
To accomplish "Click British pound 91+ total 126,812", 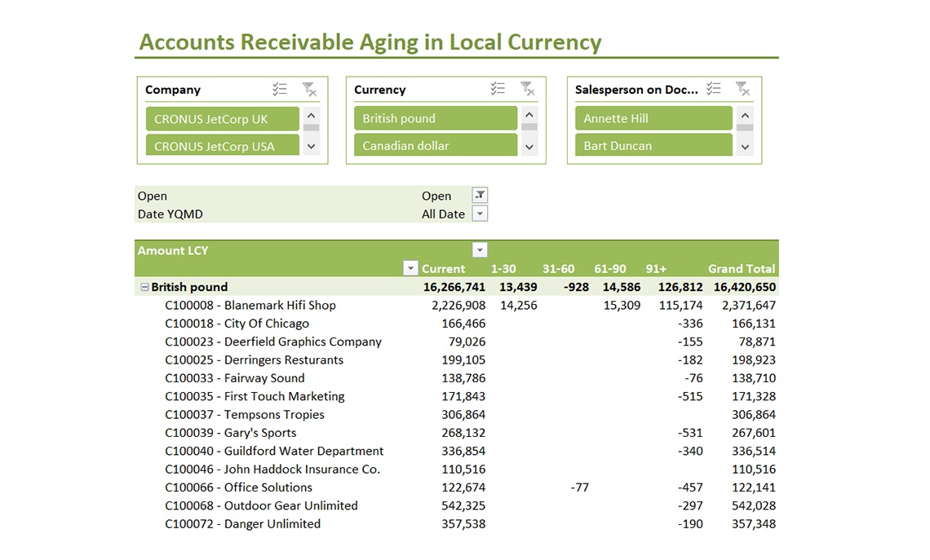I will coord(680,287).
